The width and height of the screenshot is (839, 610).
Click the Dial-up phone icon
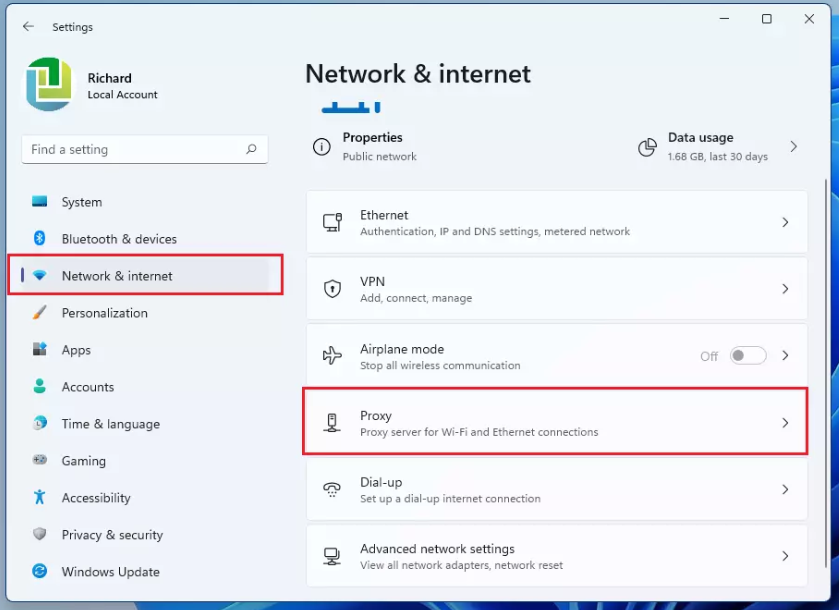click(332, 489)
